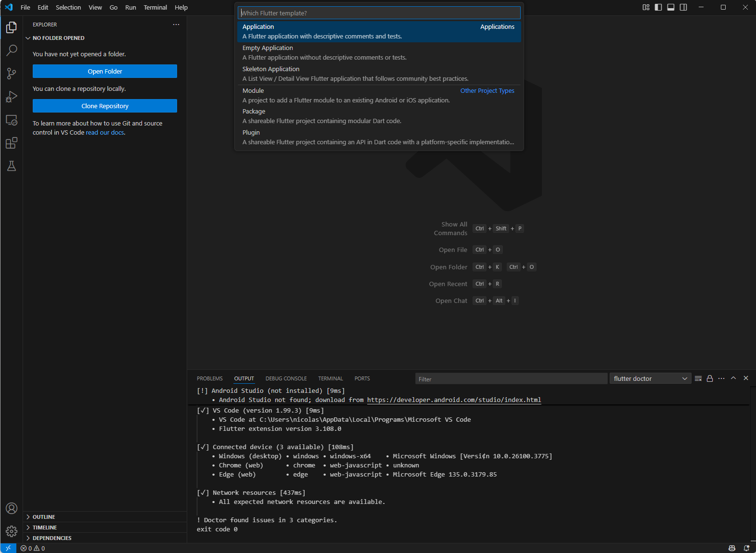
Task: Select the Package project template
Action: [x=379, y=116]
